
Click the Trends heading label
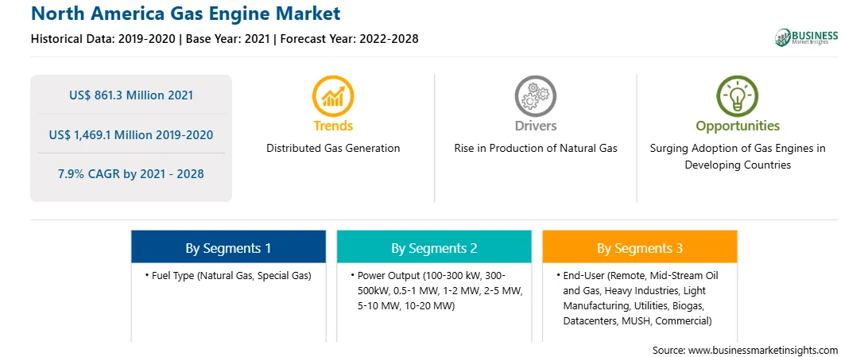pyautogui.click(x=333, y=126)
